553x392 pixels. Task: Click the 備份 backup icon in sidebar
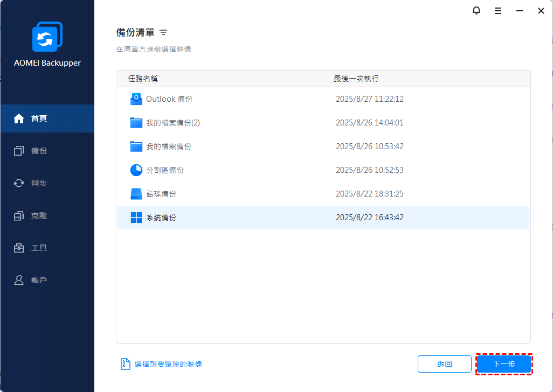19,151
